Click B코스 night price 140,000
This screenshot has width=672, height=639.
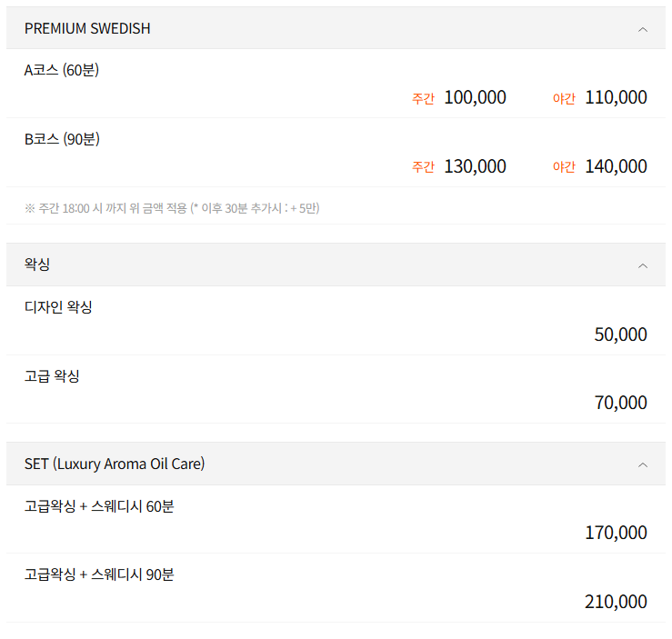(x=616, y=166)
